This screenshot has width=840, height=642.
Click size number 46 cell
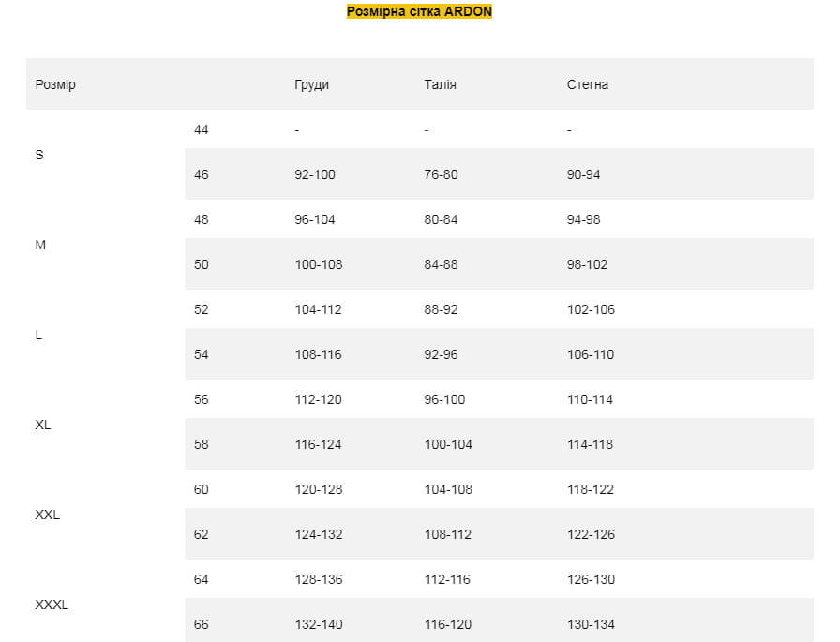[x=202, y=174]
